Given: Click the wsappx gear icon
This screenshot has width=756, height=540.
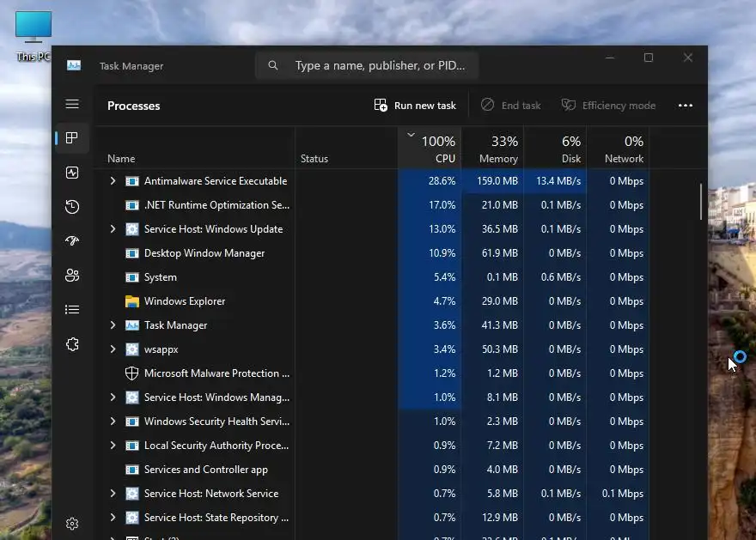Looking at the screenshot, I should (132, 349).
